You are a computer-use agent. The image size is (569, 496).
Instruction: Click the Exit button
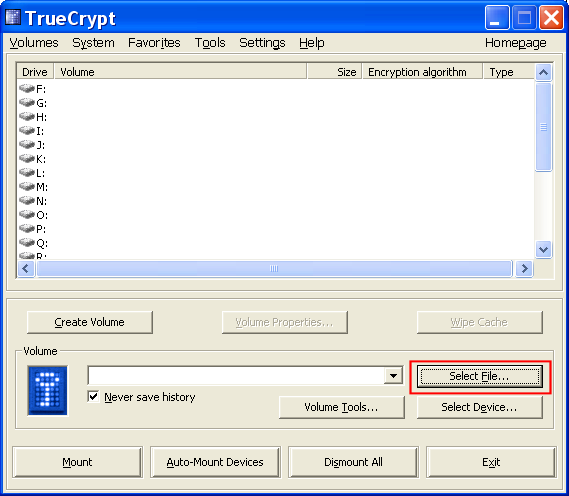click(491, 462)
